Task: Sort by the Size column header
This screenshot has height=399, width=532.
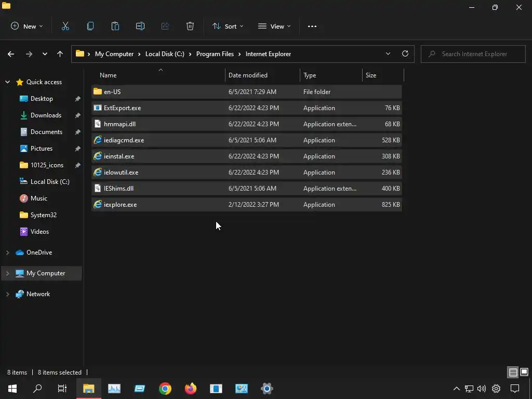Action: (x=383, y=75)
